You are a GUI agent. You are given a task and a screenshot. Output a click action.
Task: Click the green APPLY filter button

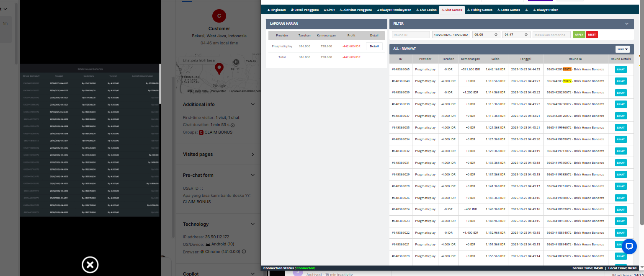click(579, 35)
